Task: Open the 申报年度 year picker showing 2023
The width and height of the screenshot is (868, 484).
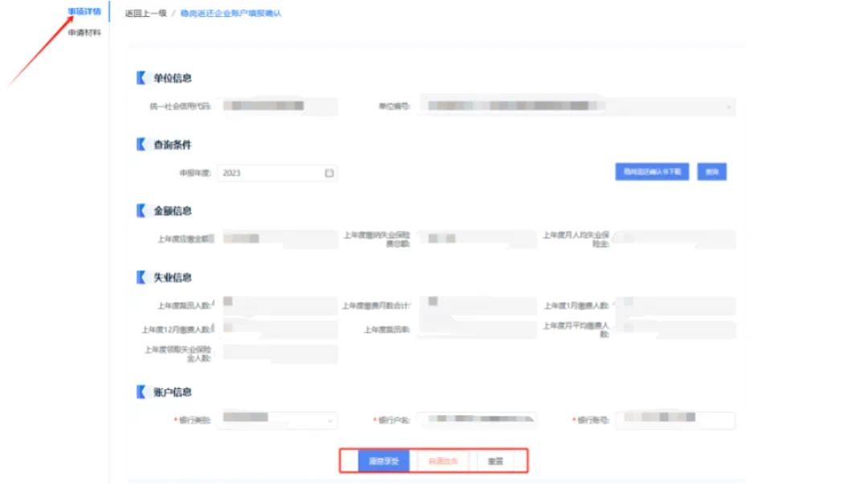Action: 272,173
